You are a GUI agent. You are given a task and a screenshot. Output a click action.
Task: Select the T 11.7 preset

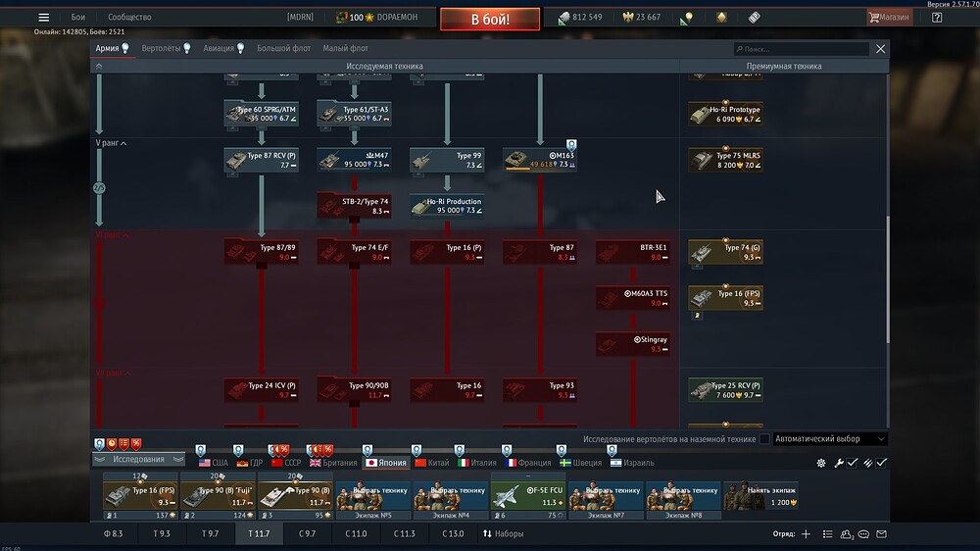(259, 534)
